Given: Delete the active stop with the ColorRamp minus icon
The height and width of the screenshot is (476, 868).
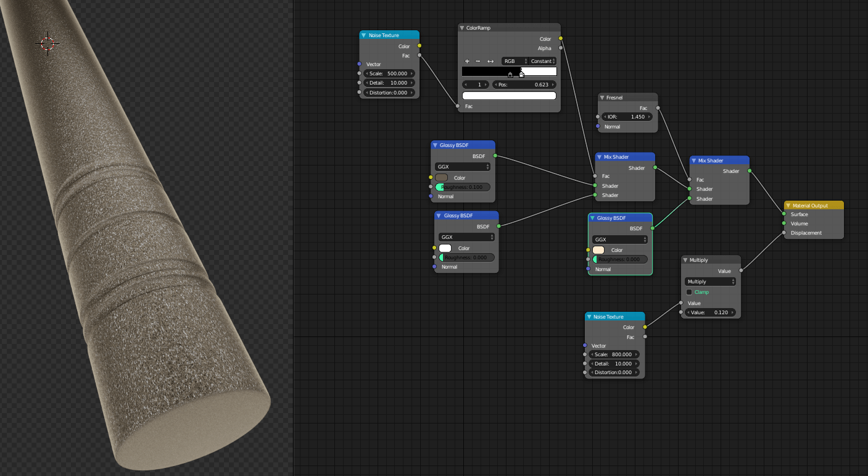Looking at the screenshot, I should pos(479,61).
